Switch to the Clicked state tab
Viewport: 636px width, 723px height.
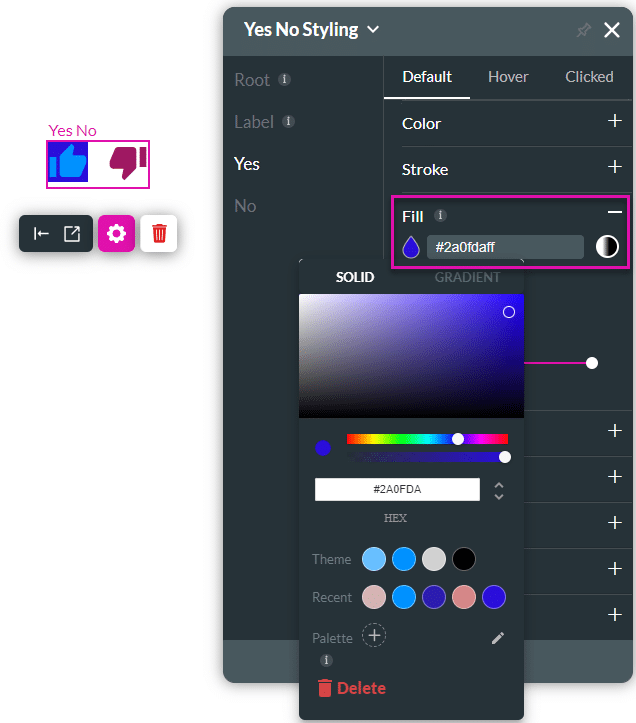[589, 77]
